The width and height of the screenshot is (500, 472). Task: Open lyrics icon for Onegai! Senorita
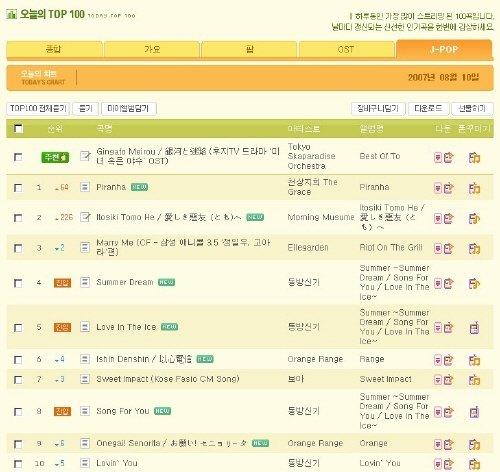[85, 443]
